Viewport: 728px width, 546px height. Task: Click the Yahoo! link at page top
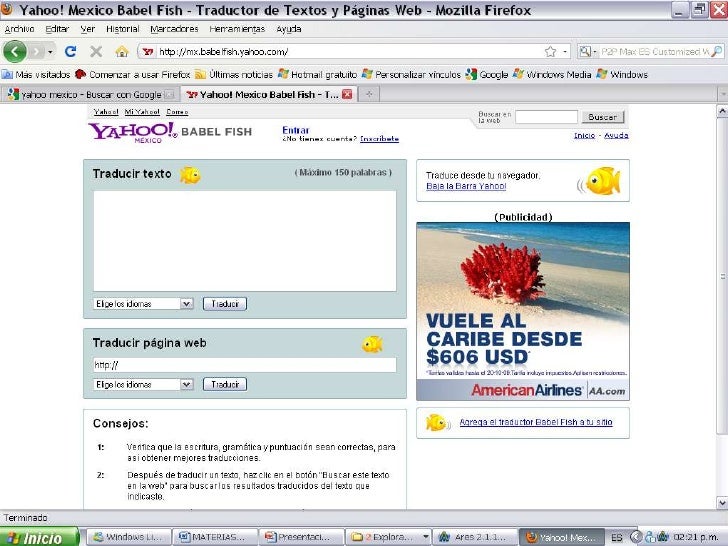click(106, 112)
